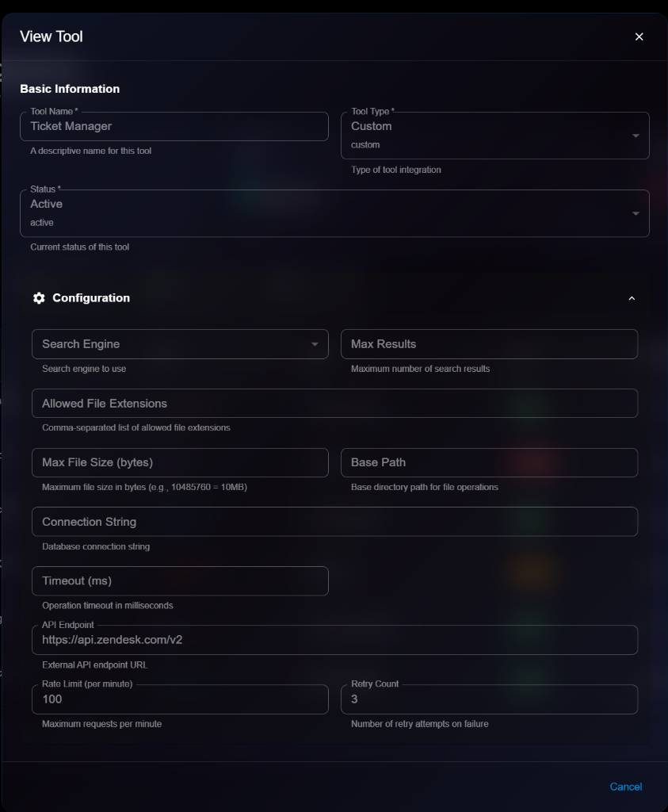Click the Tool Name field showing Ticket Manager
The height and width of the screenshot is (812, 668).
[174, 126]
